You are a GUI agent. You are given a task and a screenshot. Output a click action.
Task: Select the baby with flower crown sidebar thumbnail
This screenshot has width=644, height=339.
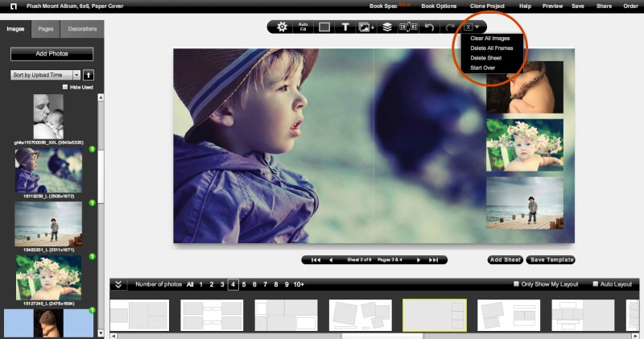click(48, 278)
